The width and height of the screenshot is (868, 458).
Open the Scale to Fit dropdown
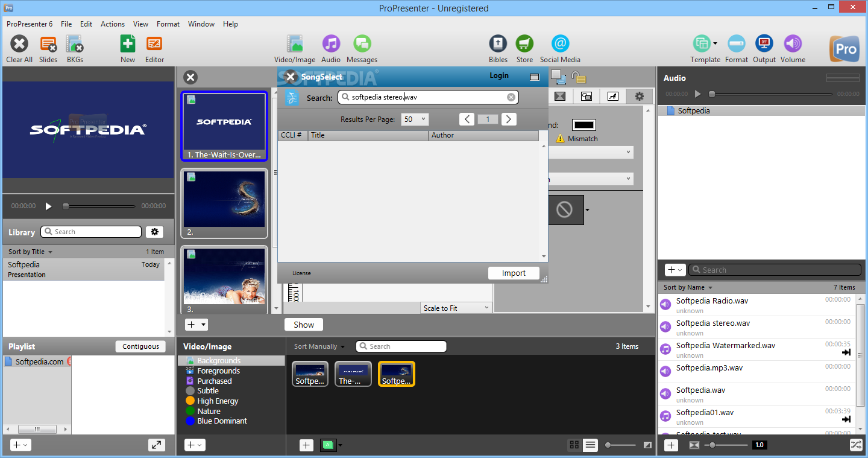point(456,308)
